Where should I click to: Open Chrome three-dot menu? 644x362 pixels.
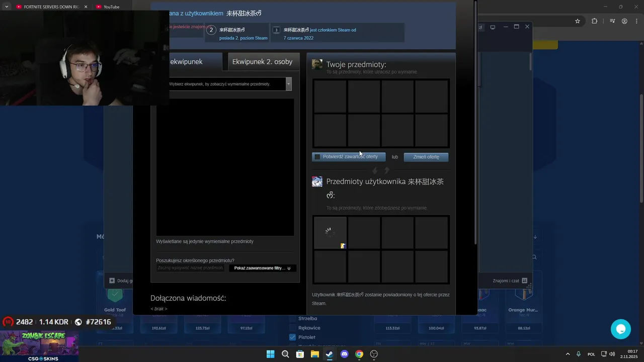636,21
